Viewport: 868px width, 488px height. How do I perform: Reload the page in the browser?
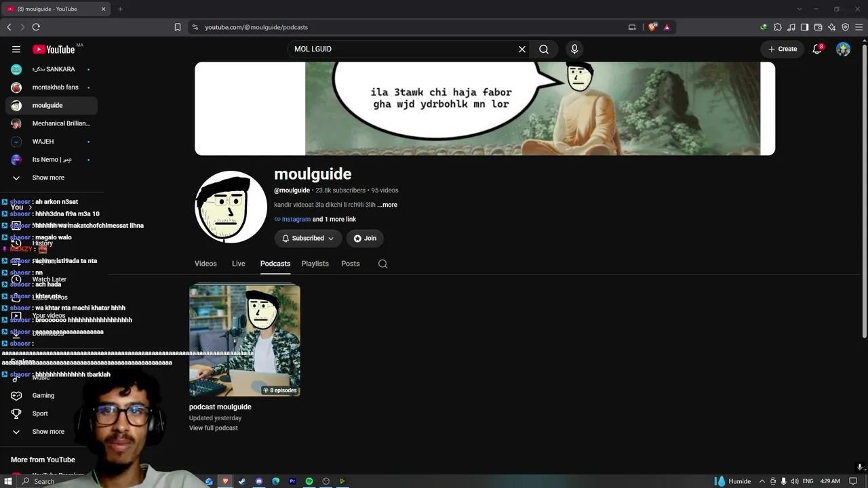(36, 27)
